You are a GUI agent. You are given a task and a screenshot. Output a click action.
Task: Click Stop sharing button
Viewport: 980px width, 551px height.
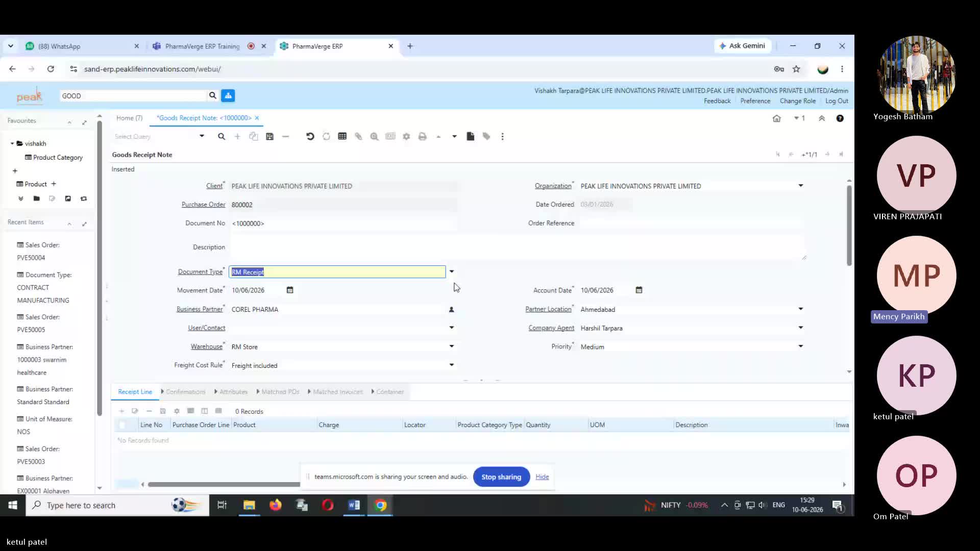[x=501, y=477]
